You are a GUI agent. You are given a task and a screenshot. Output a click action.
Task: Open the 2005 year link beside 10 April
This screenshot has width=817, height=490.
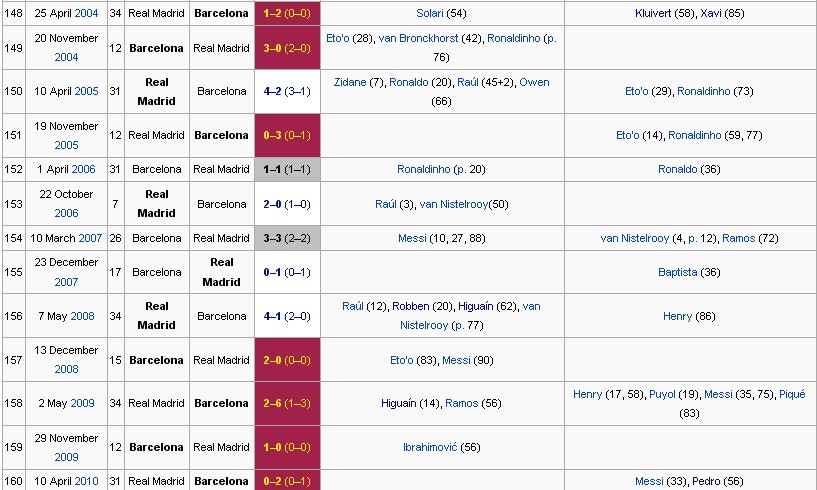[x=86, y=91]
